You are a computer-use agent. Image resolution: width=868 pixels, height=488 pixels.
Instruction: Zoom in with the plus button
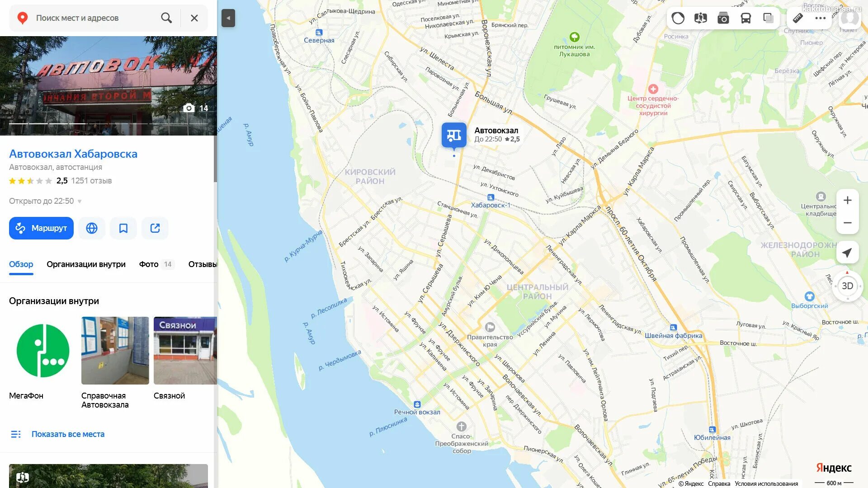pyautogui.click(x=848, y=200)
